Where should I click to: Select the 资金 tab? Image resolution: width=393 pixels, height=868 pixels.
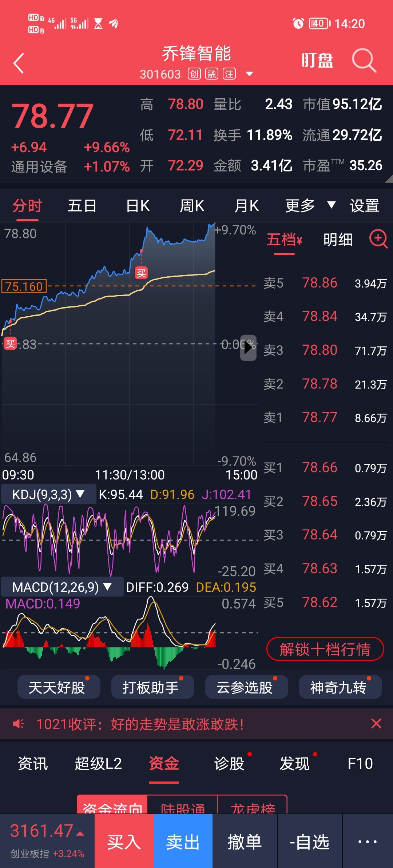click(x=164, y=763)
